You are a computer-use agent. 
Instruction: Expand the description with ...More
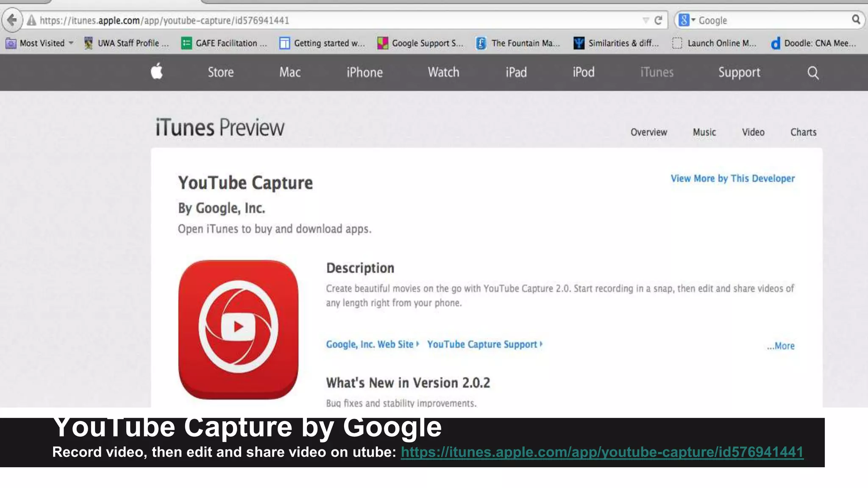click(780, 346)
